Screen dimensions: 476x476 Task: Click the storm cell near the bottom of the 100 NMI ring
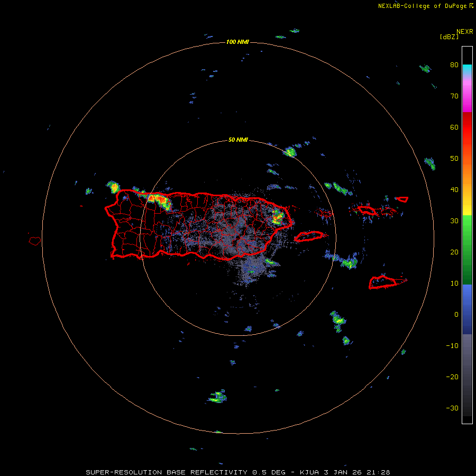click(x=218, y=397)
